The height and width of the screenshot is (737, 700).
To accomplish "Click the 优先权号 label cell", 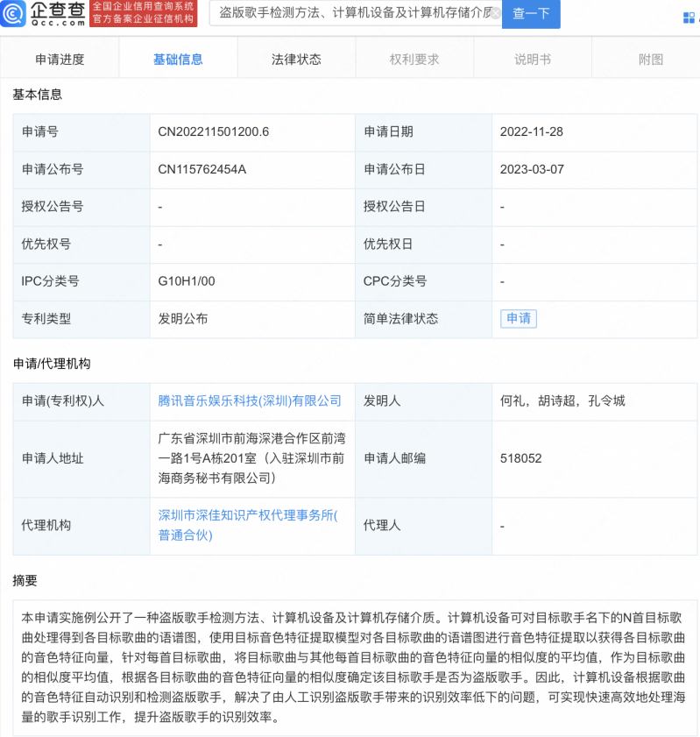I will point(81,244).
